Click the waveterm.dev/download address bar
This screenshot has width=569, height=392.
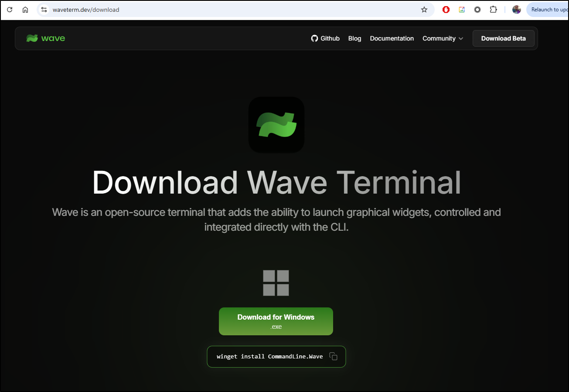pyautogui.click(x=235, y=10)
